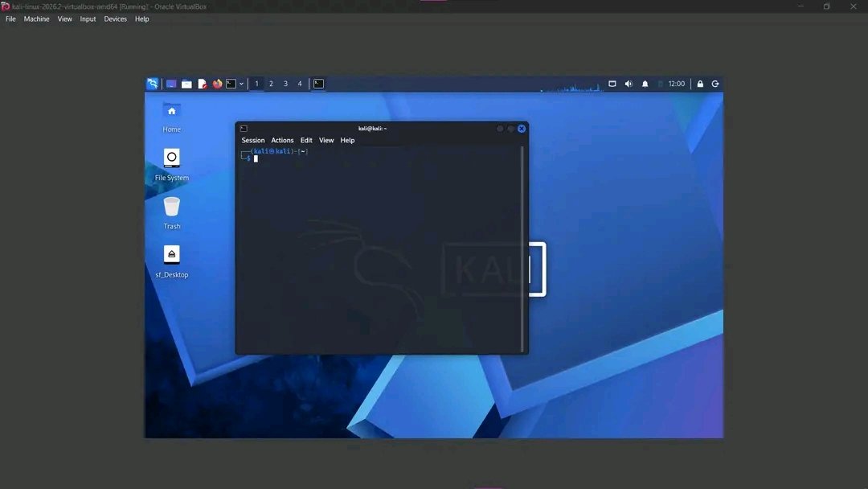Click the VirtualBox title bar app icon
The image size is (868, 489).
pos(6,6)
